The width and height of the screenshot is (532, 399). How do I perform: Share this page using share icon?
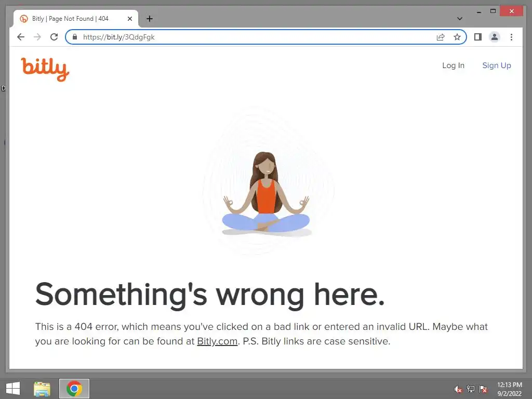(x=441, y=37)
